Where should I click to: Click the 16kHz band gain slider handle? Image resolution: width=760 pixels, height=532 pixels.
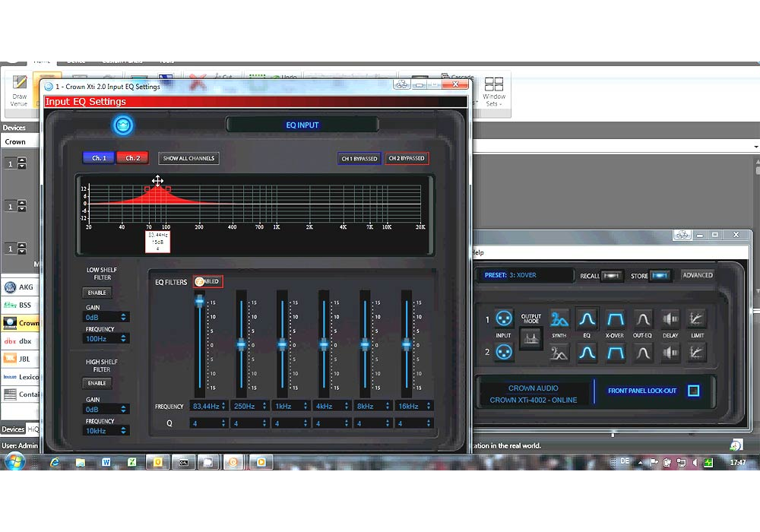(x=406, y=344)
